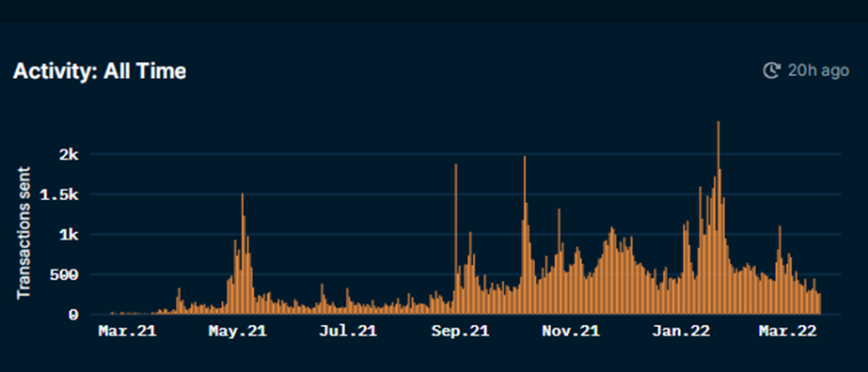
Task: Click the May.21 x-axis label
Action: 238,331
